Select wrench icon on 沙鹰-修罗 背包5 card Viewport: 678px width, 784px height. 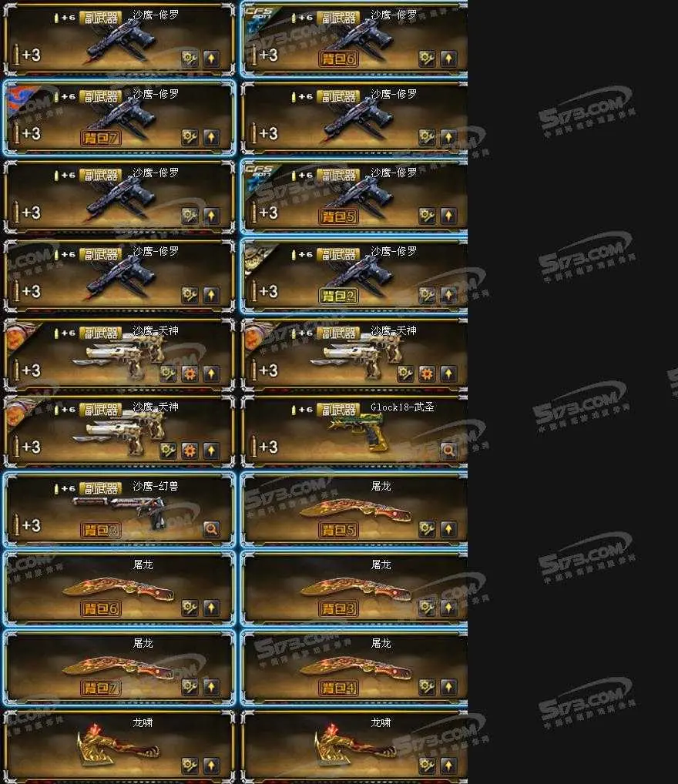click(x=427, y=216)
